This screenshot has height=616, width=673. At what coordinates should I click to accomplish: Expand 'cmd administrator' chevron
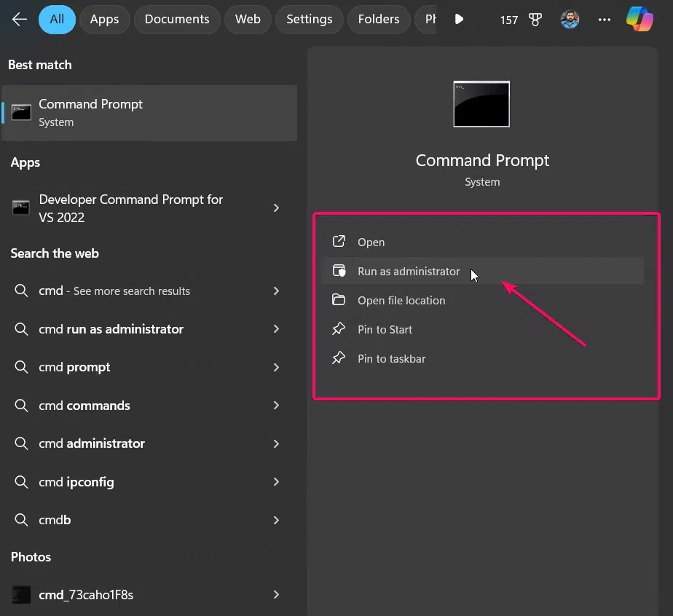pos(276,443)
